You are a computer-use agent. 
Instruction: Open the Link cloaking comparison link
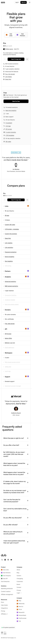tap(9, 243)
